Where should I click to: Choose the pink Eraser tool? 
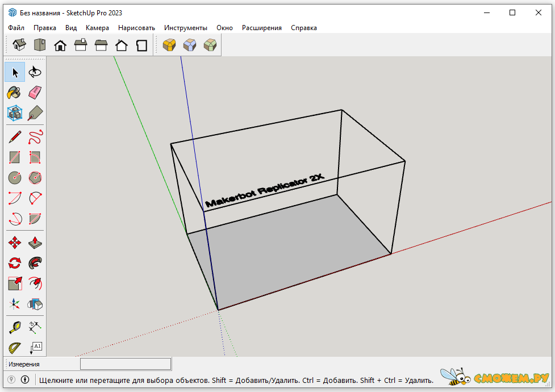point(35,93)
